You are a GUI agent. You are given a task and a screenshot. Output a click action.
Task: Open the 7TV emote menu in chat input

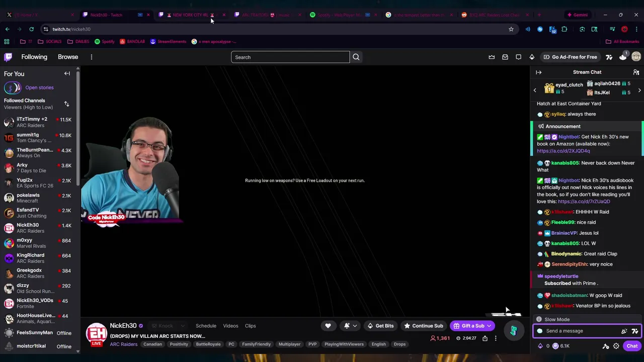(634, 331)
